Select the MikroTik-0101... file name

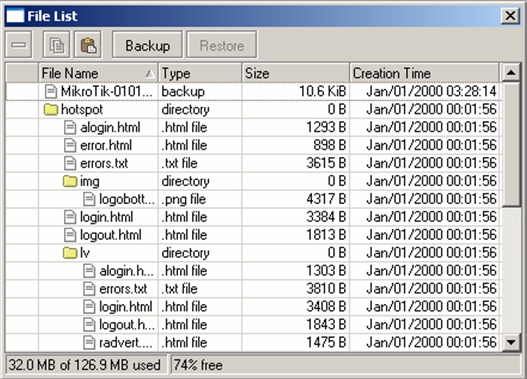pyautogui.click(x=107, y=91)
